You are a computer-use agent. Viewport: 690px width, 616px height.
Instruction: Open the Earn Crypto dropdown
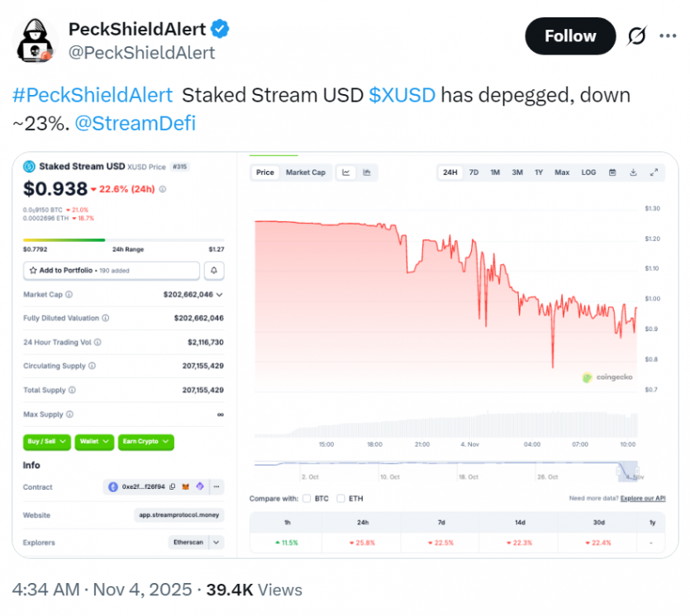146,442
